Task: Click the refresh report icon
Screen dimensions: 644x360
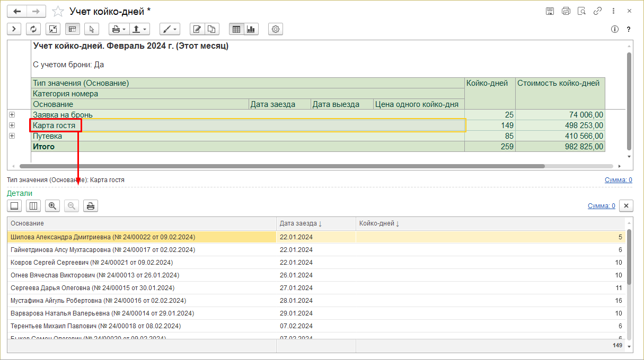Action: [x=33, y=29]
